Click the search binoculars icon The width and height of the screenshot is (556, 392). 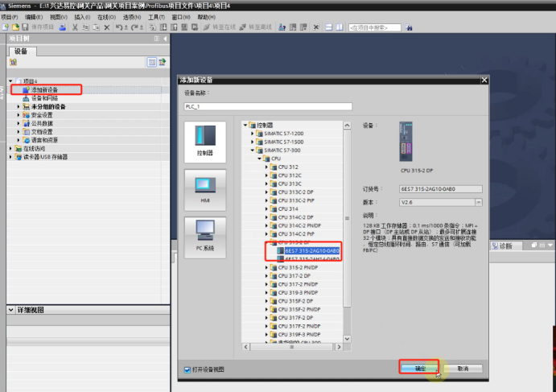tap(409, 27)
